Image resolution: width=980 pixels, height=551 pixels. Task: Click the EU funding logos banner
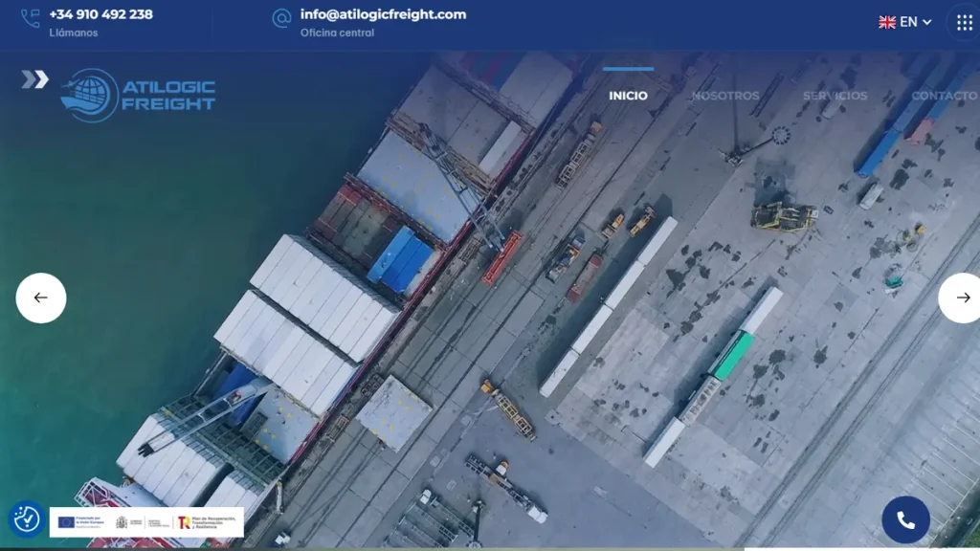click(x=146, y=522)
